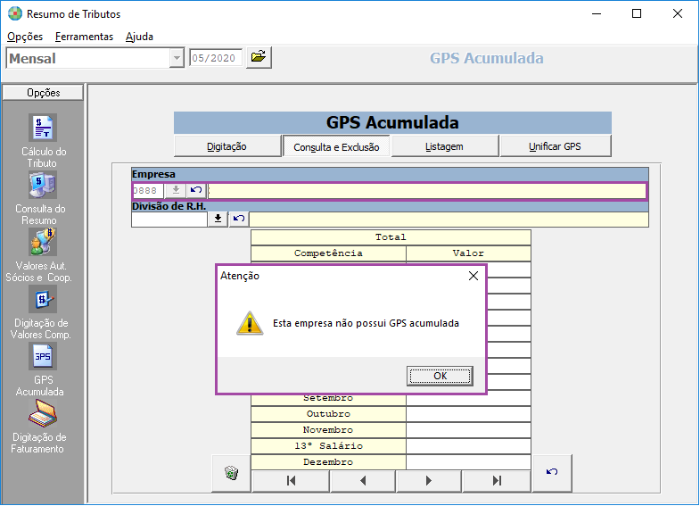The width and height of the screenshot is (700, 506).
Task: Click the warning triangle icon in dialog
Action: click(250, 323)
